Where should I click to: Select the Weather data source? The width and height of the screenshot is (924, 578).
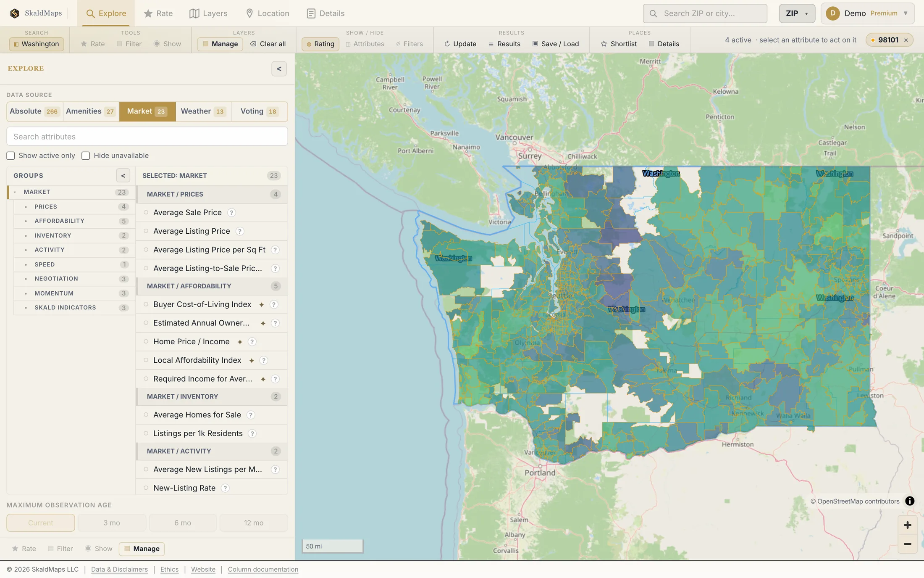[203, 111]
